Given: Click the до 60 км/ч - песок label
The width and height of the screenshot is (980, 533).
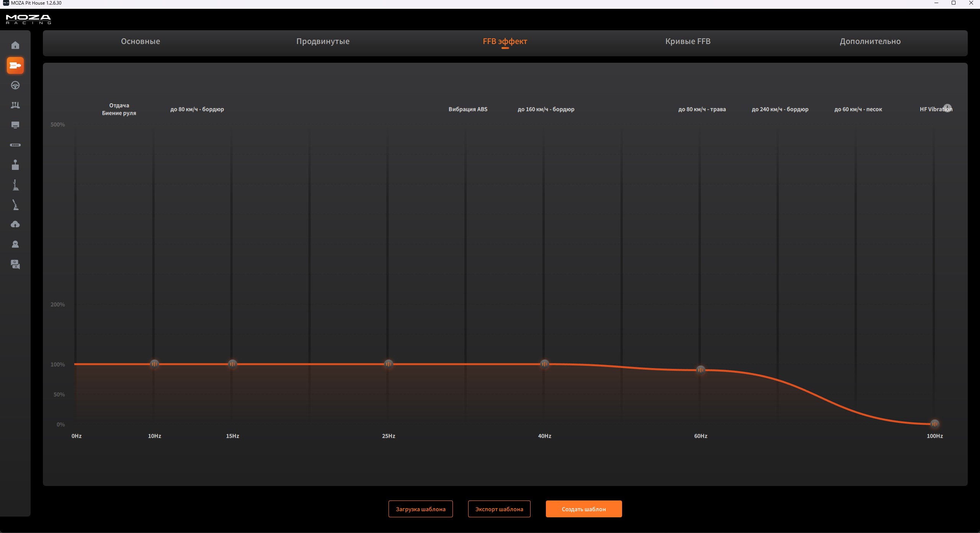Looking at the screenshot, I should tap(858, 109).
